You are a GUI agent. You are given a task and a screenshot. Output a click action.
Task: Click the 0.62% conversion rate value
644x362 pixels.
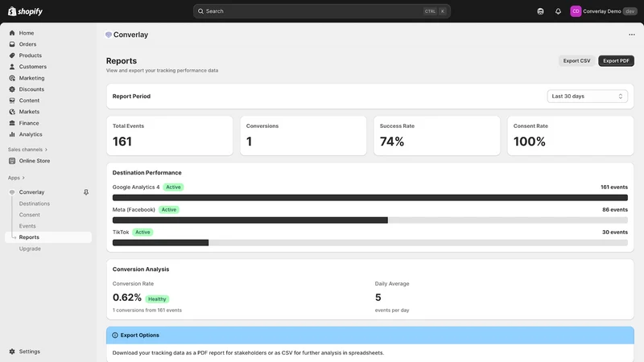tap(127, 297)
